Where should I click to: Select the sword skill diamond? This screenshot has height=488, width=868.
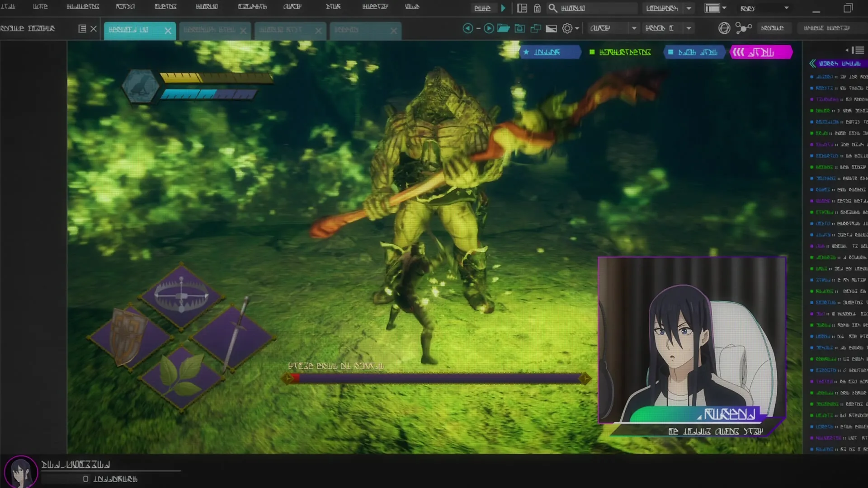(232, 337)
